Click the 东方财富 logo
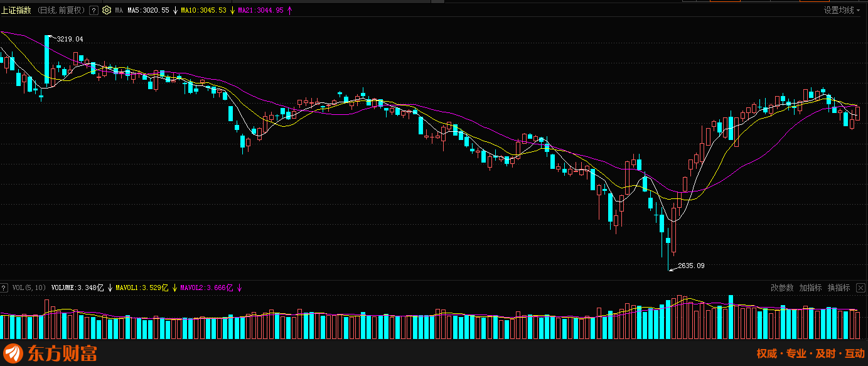 (x=50, y=353)
